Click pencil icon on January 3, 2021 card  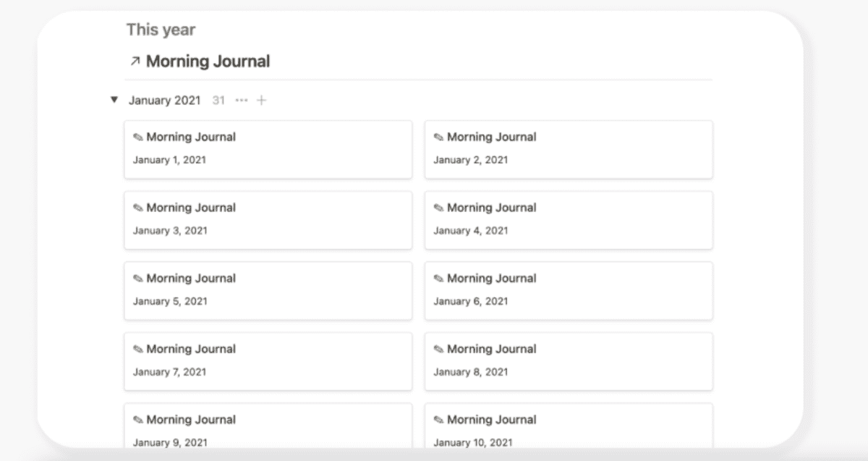[137, 208]
